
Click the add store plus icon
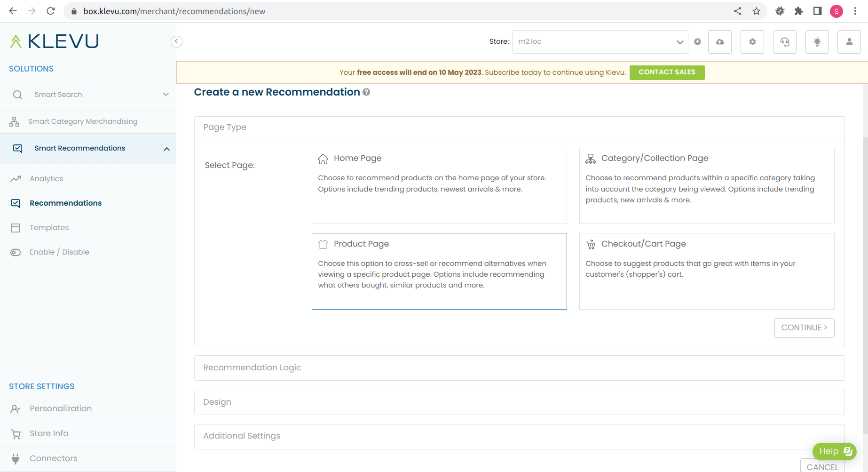(698, 42)
